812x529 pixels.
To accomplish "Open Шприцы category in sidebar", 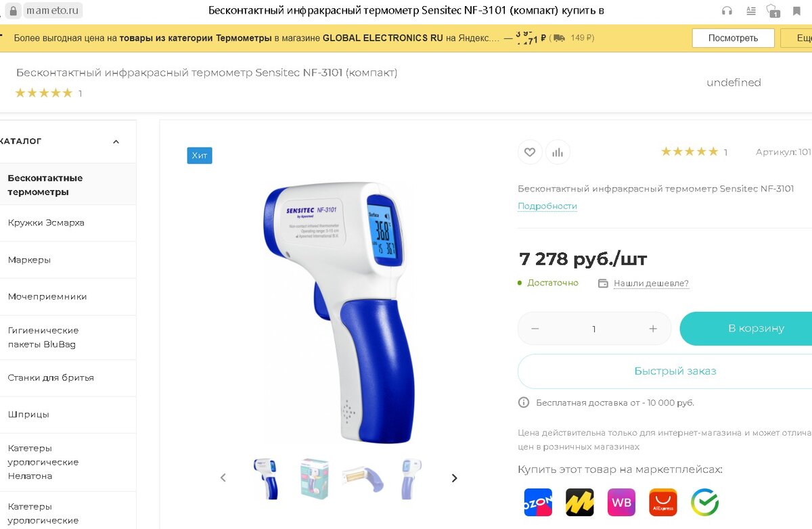I will tap(28, 415).
